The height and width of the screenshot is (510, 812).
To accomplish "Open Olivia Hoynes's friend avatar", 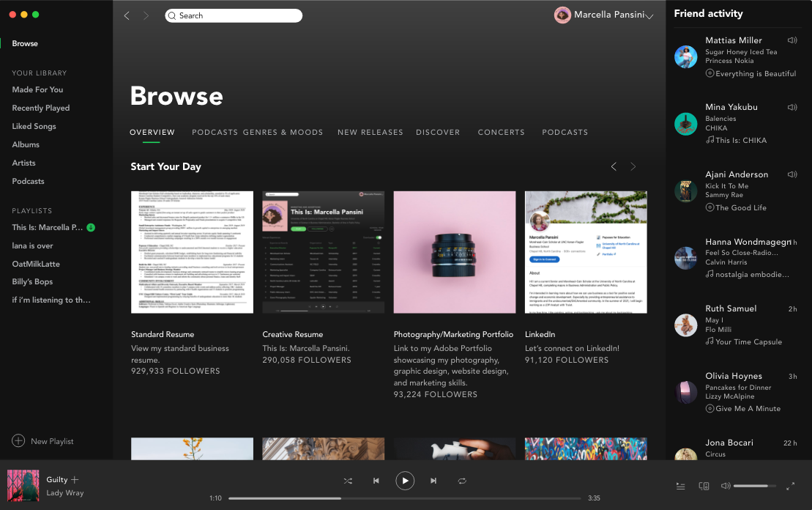I will click(x=685, y=392).
